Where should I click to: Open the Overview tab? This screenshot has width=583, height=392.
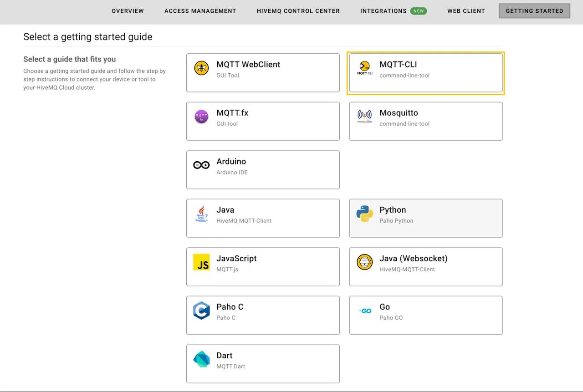coord(128,11)
